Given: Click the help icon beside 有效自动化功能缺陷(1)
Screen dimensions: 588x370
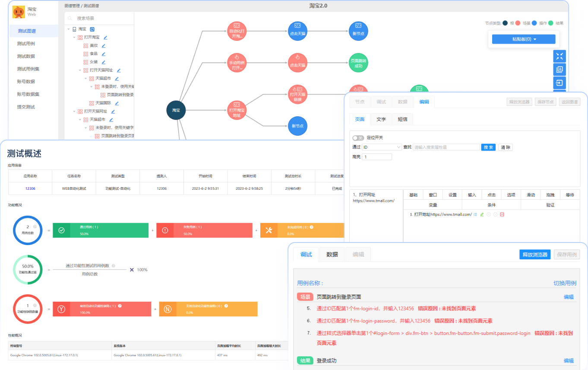Looking at the screenshot, I should click(x=120, y=306).
